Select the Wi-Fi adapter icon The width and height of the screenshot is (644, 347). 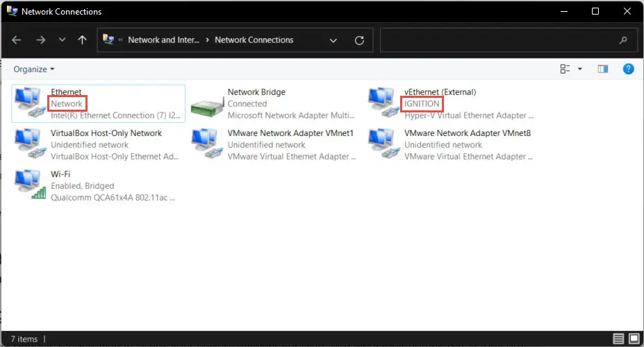(x=30, y=185)
